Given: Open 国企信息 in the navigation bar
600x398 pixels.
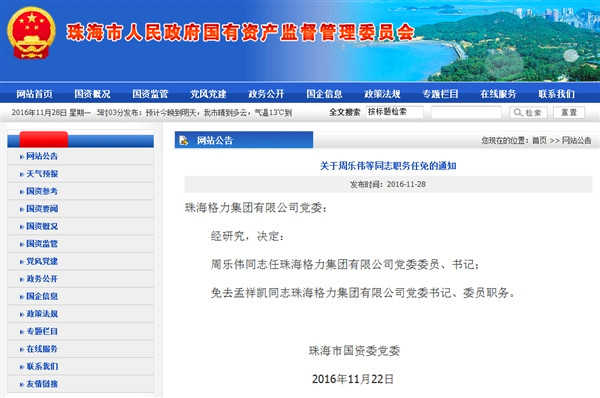Looking at the screenshot, I should [324, 94].
